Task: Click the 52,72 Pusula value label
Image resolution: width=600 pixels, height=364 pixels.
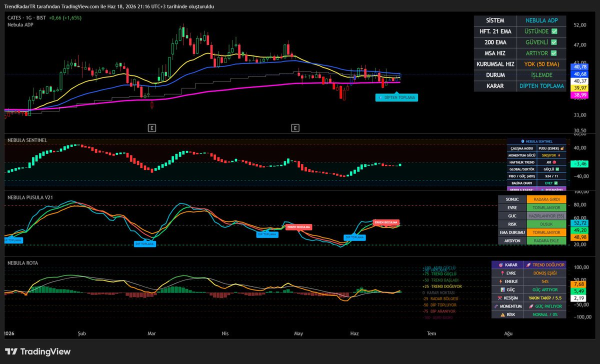Action: [580, 223]
